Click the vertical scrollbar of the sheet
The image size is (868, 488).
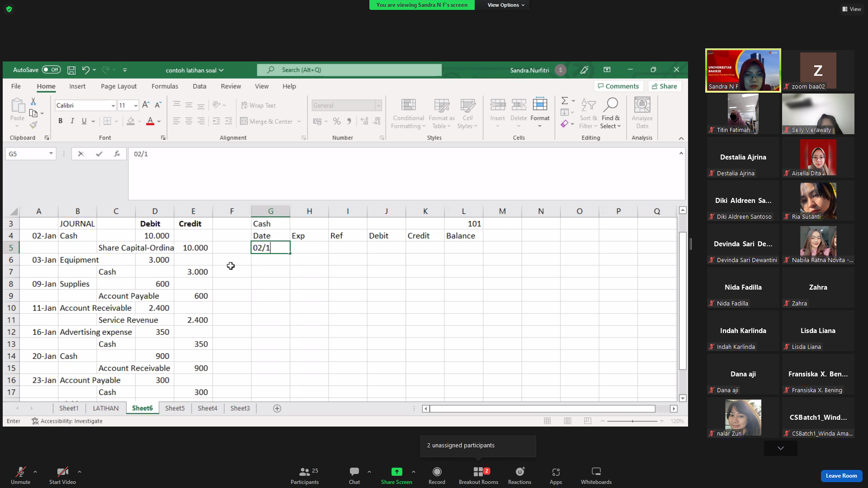(x=683, y=301)
